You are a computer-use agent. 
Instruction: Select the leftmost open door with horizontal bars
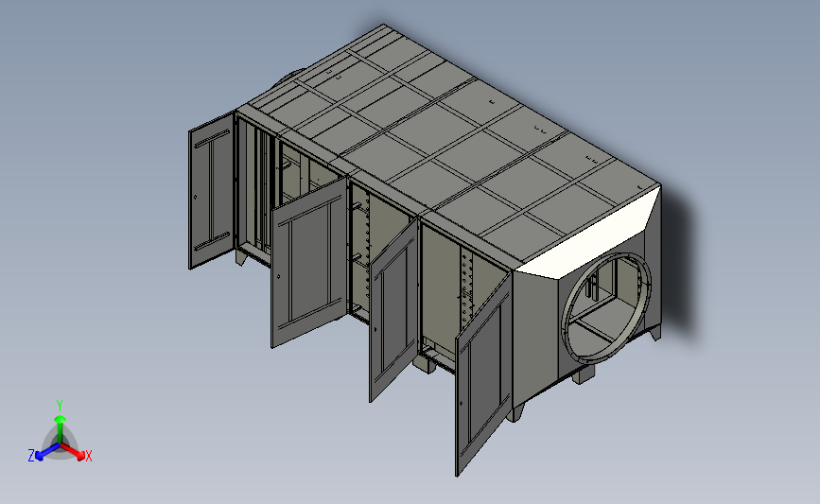211,190
